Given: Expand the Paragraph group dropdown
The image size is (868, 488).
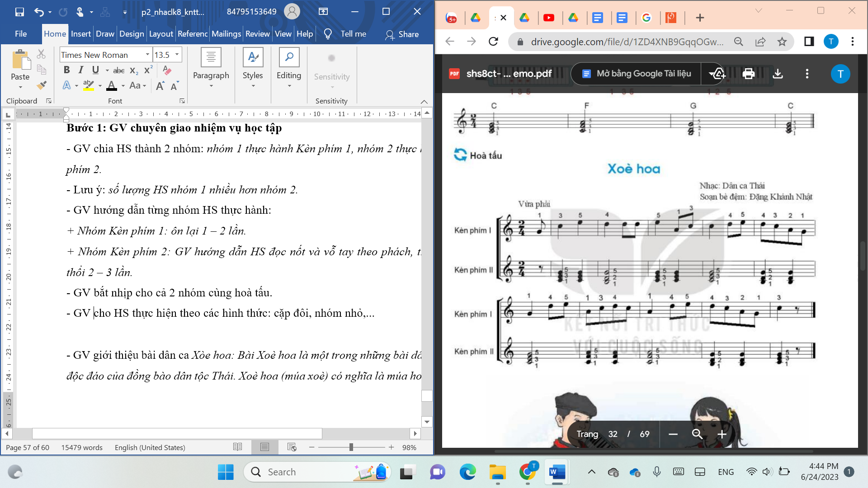Looking at the screenshot, I should tap(211, 85).
